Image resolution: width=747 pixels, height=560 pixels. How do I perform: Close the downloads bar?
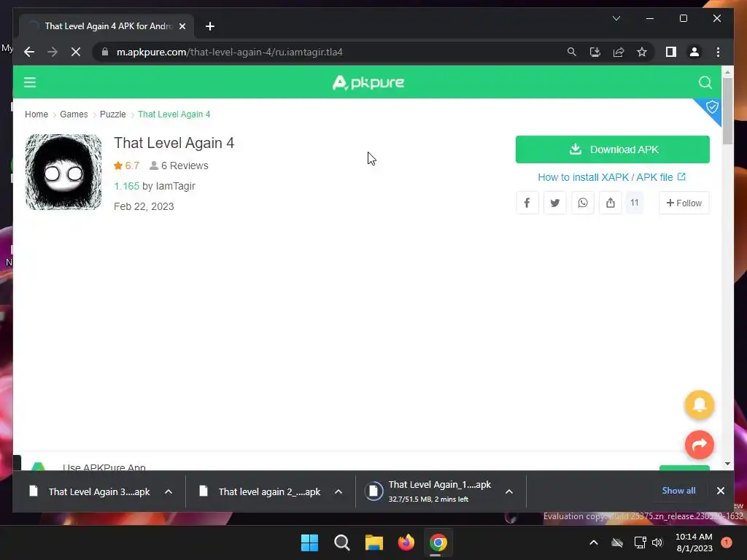720,491
